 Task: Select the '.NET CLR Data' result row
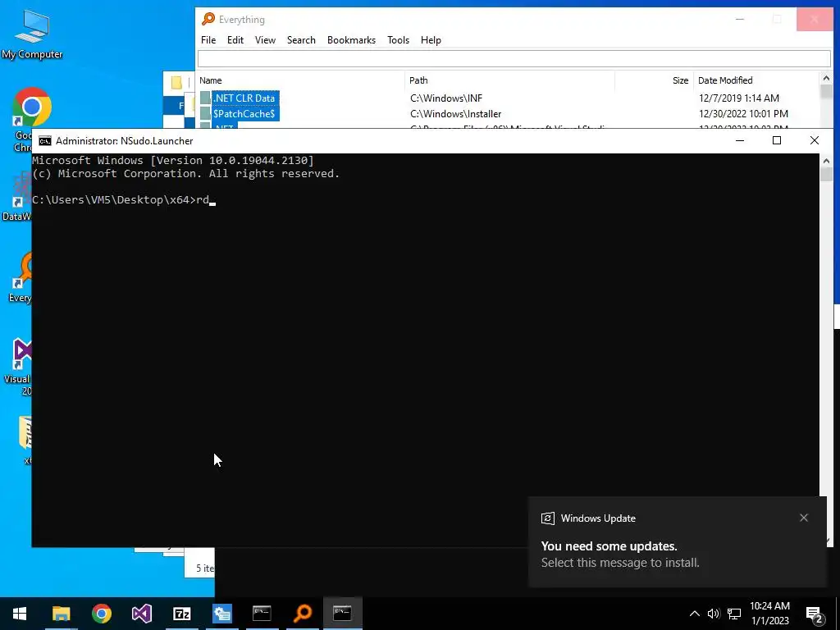point(508,98)
